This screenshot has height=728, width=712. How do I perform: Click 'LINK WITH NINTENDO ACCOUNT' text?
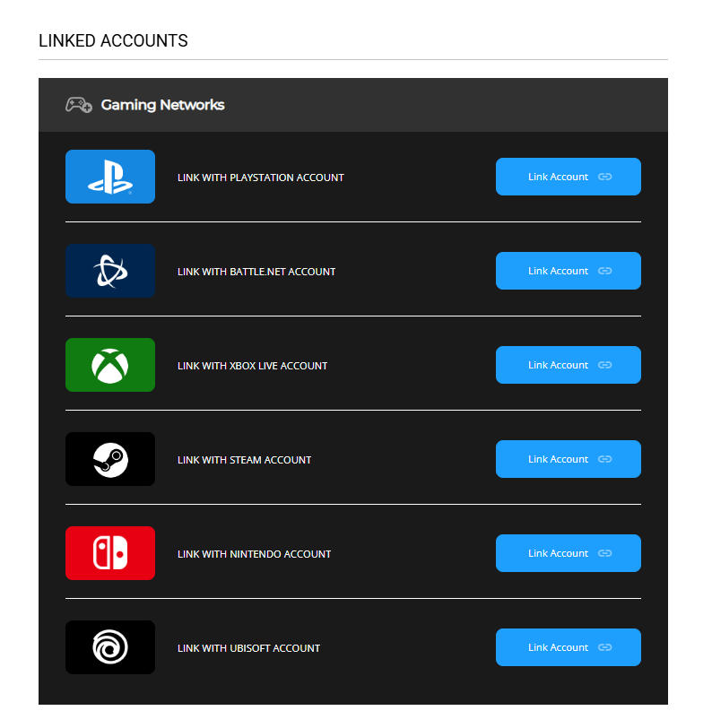point(254,554)
